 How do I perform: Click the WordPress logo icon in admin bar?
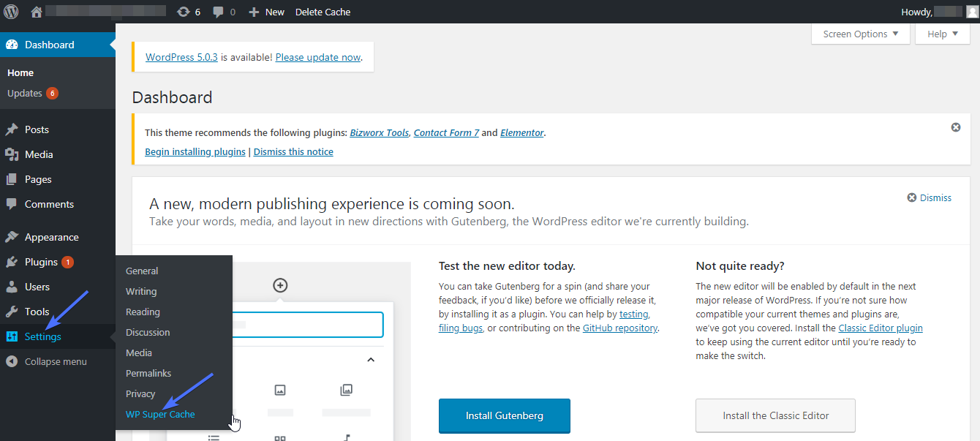pos(11,12)
